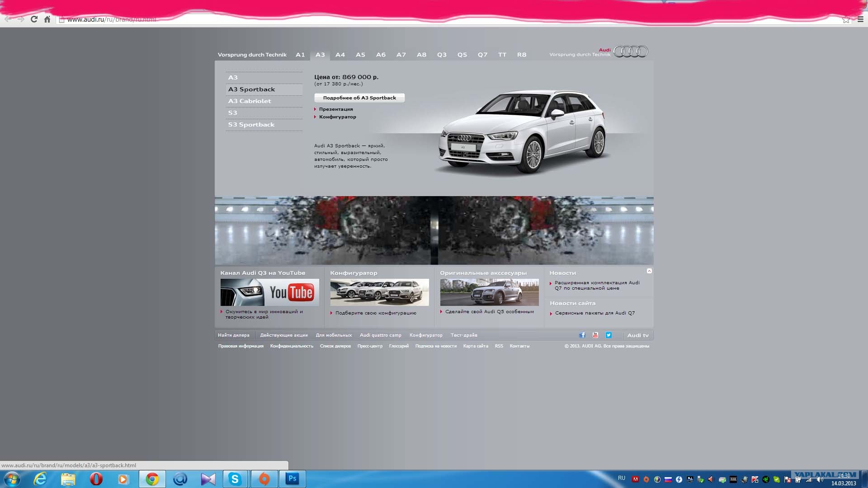Open the A5 model tab
Screen dimensions: 868x488
(360, 55)
